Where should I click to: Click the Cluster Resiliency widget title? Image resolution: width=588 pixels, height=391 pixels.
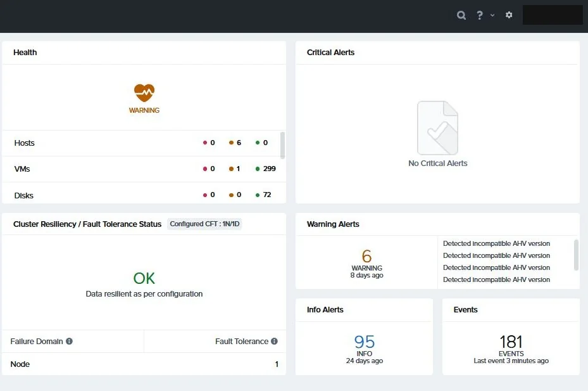(87, 224)
